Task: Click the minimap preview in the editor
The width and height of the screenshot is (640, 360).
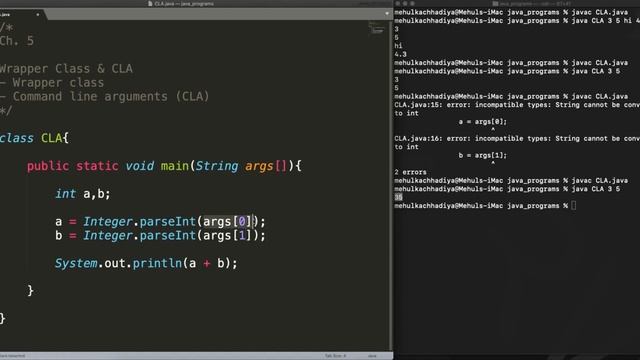Action: tap(376, 28)
